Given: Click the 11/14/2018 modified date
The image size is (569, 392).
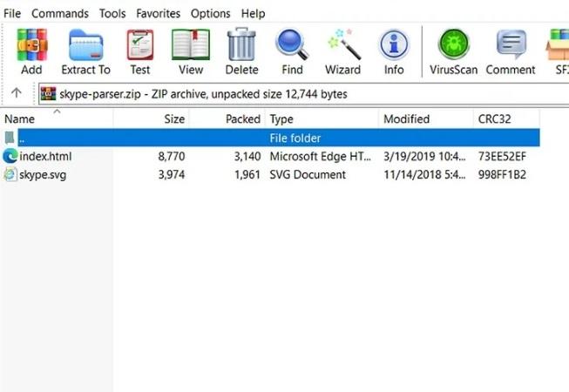Looking at the screenshot, I should click(424, 175).
